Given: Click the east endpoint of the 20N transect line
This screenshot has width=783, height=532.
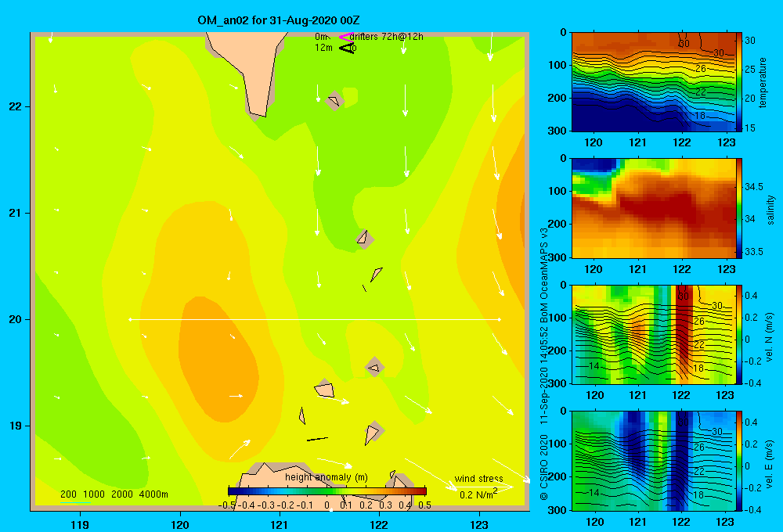Looking at the screenshot, I should (x=500, y=319).
